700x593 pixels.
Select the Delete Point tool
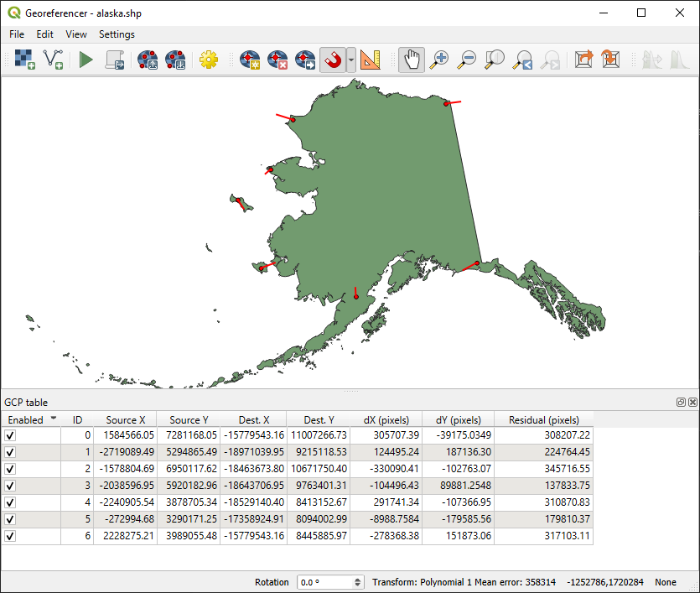(x=277, y=60)
